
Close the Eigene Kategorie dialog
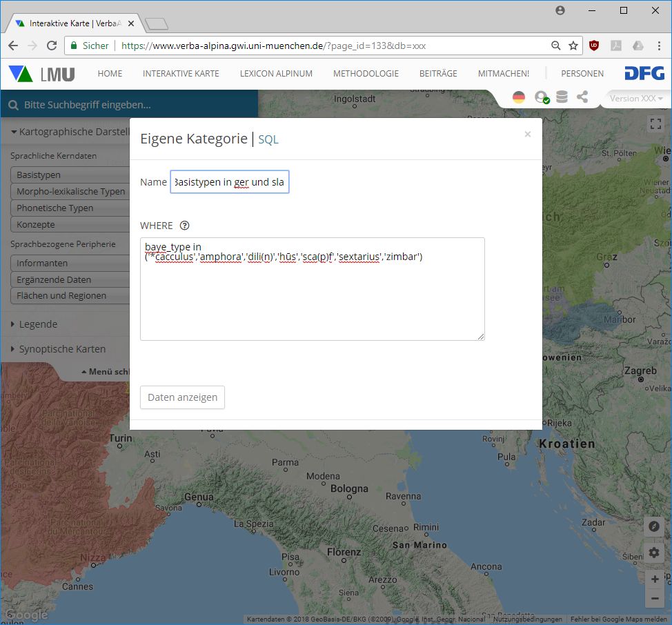click(x=528, y=135)
